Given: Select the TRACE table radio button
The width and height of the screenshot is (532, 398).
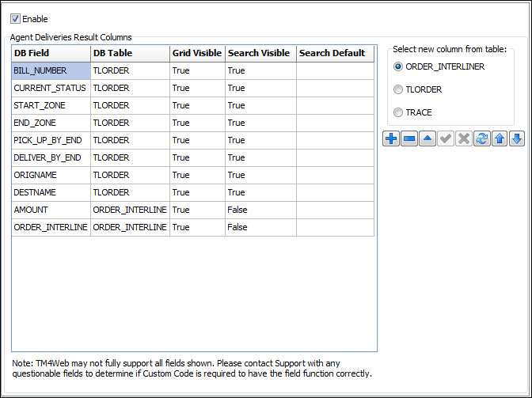Looking at the screenshot, I should click(x=398, y=112).
